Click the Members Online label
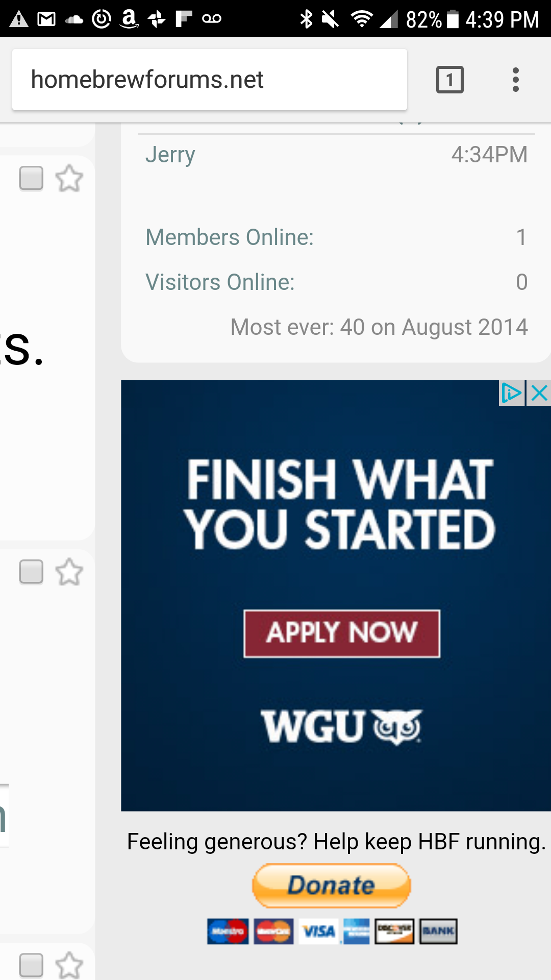This screenshot has width=551, height=980. [x=230, y=237]
